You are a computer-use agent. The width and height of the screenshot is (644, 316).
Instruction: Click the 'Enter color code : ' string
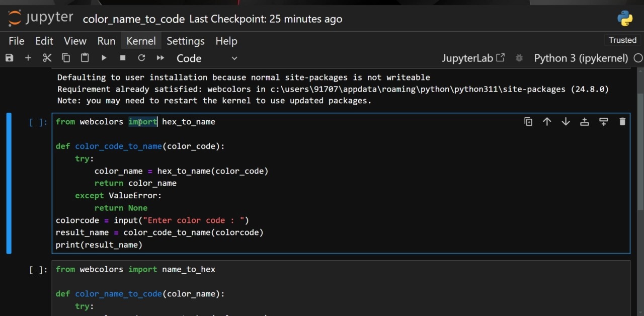[193, 220]
